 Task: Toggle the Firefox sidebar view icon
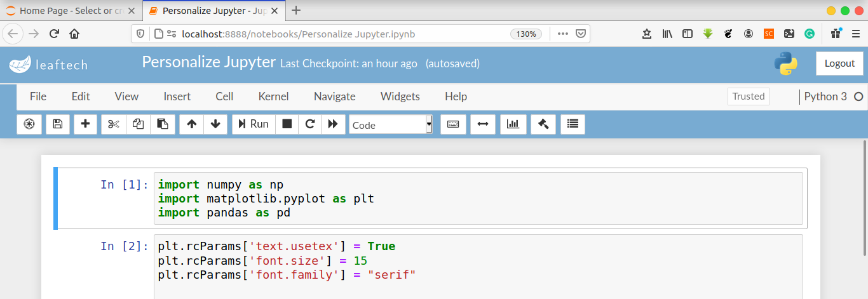click(687, 34)
